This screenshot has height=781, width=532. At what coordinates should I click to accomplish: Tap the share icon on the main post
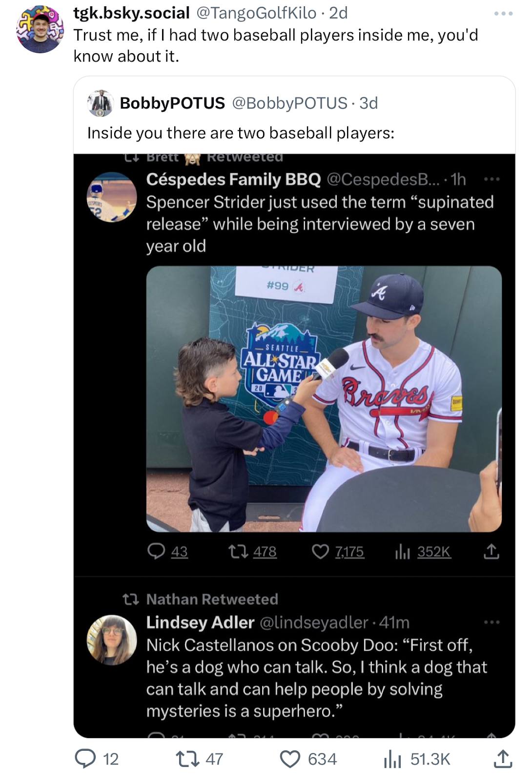503,759
